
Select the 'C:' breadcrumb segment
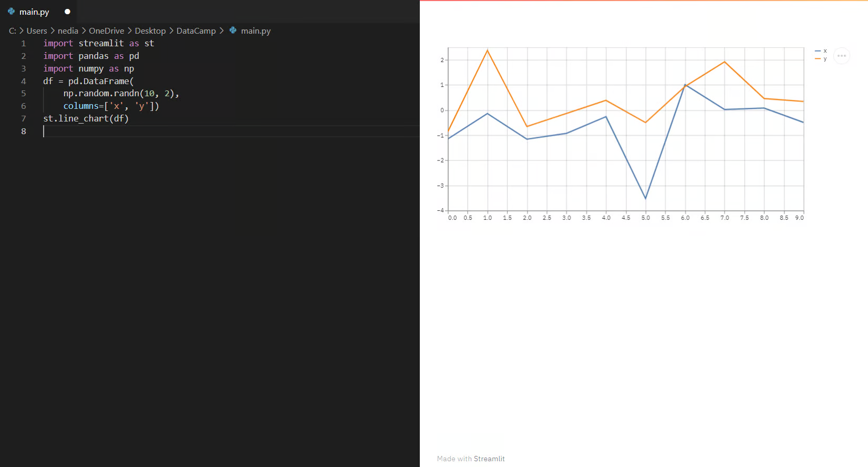(13, 31)
